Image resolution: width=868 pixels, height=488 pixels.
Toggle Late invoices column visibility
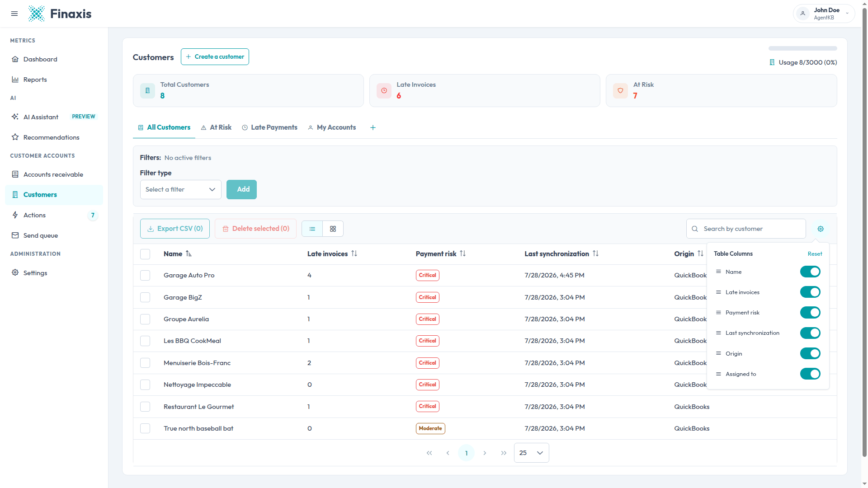coord(810,292)
